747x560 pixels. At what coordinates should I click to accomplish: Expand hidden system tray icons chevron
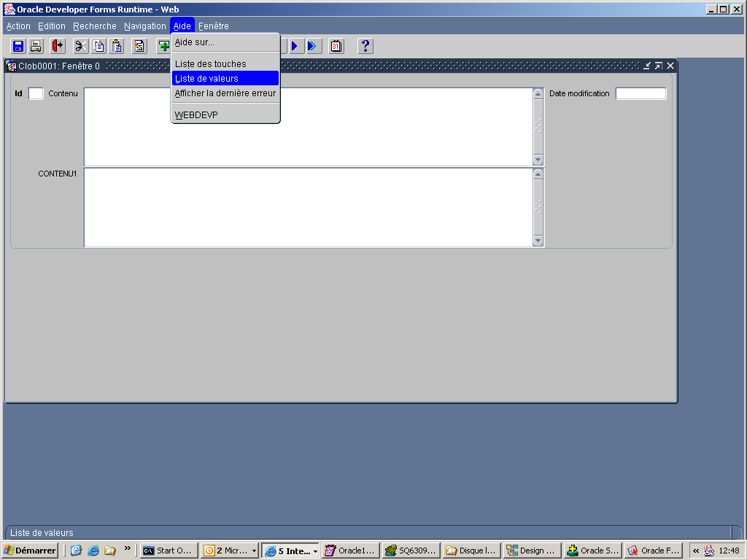[x=696, y=551]
